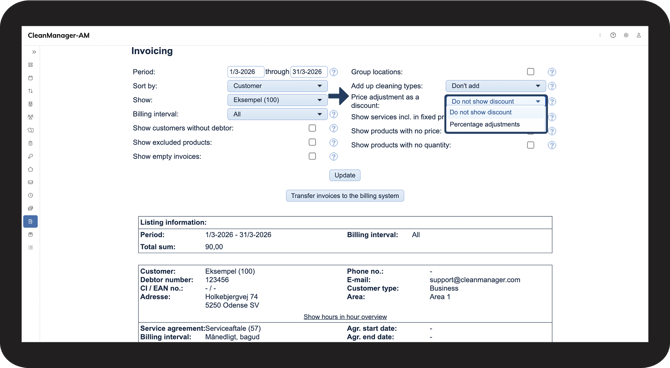Click help icon for Show empty invoices
The image size is (670, 368).
[x=334, y=156]
